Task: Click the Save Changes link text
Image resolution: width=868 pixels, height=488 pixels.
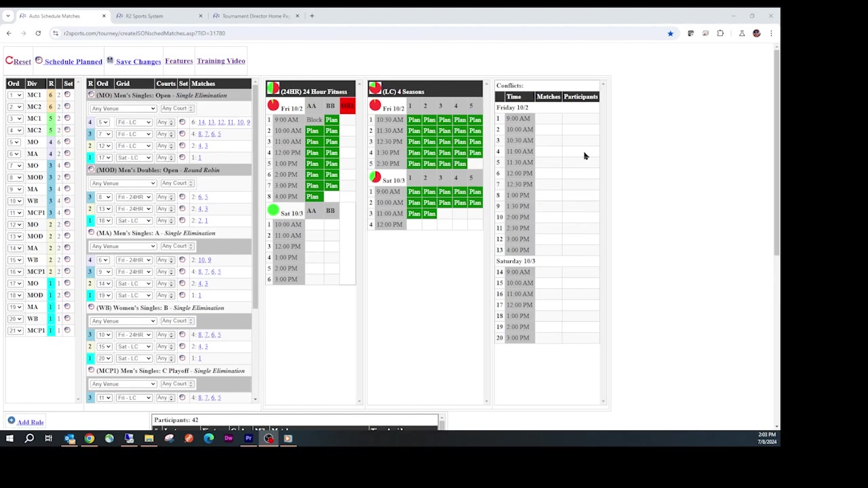Action: pos(138,62)
